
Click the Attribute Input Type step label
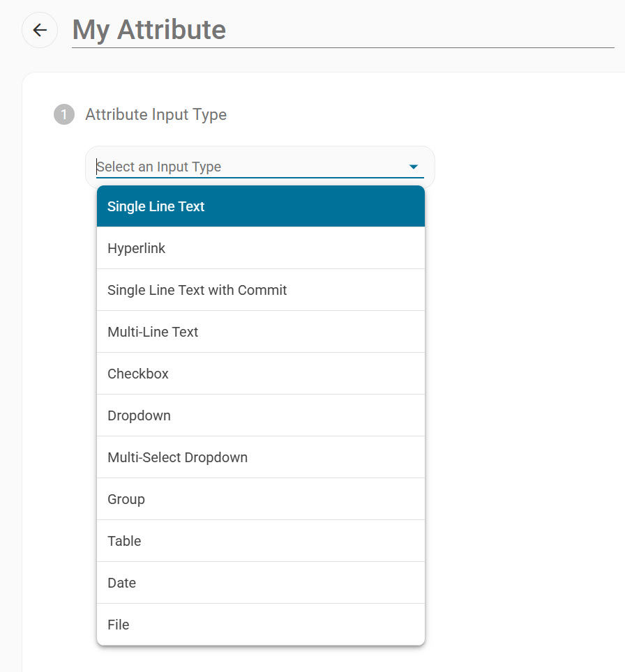(x=156, y=114)
